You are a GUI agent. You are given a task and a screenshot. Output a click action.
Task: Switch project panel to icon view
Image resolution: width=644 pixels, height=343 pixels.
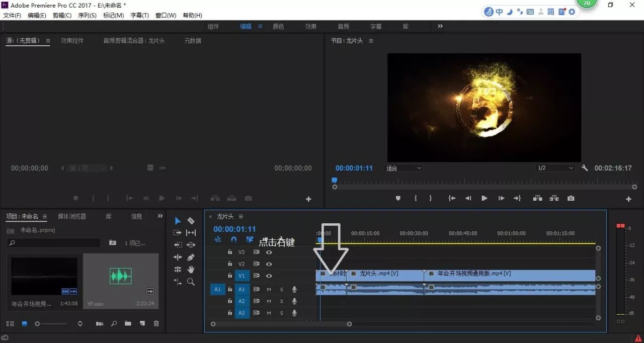[x=24, y=324]
